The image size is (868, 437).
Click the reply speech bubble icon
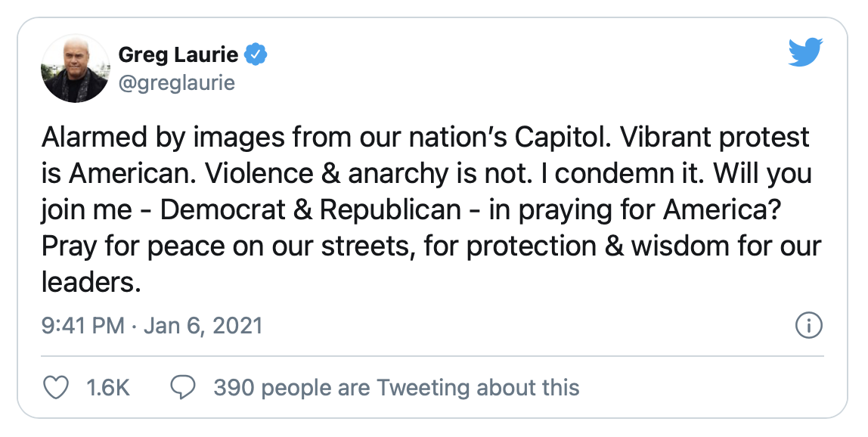(x=183, y=388)
